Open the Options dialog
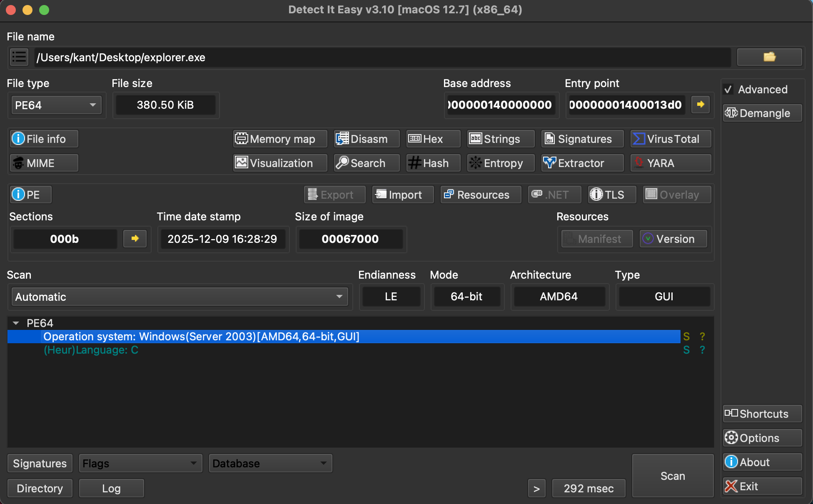 (762, 438)
